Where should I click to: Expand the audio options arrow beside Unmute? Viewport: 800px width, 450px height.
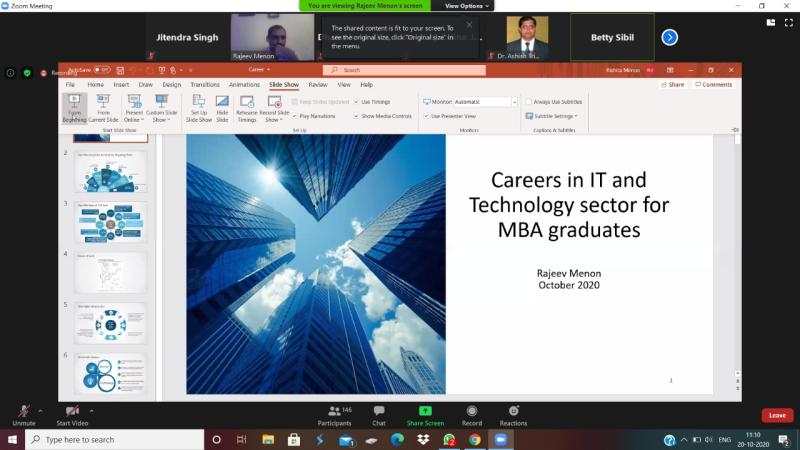(x=41, y=411)
